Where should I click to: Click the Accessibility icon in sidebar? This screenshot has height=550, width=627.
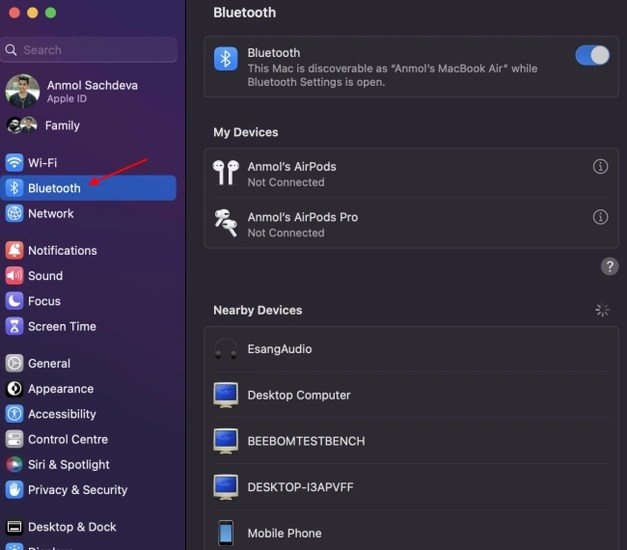pos(14,414)
